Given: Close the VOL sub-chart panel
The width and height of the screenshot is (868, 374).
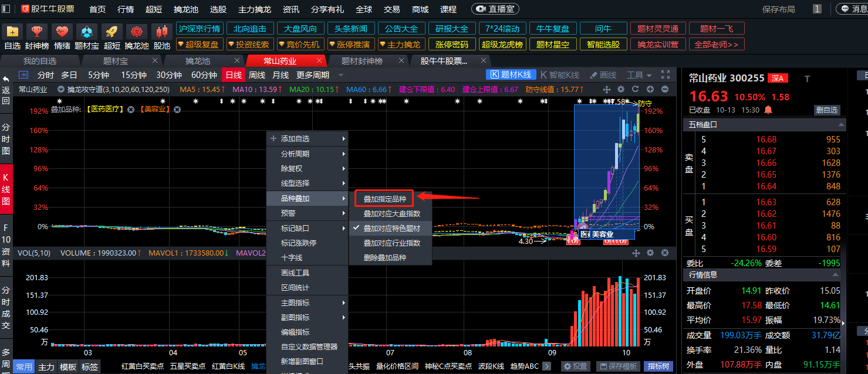Looking at the screenshot, I should (x=665, y=253).
